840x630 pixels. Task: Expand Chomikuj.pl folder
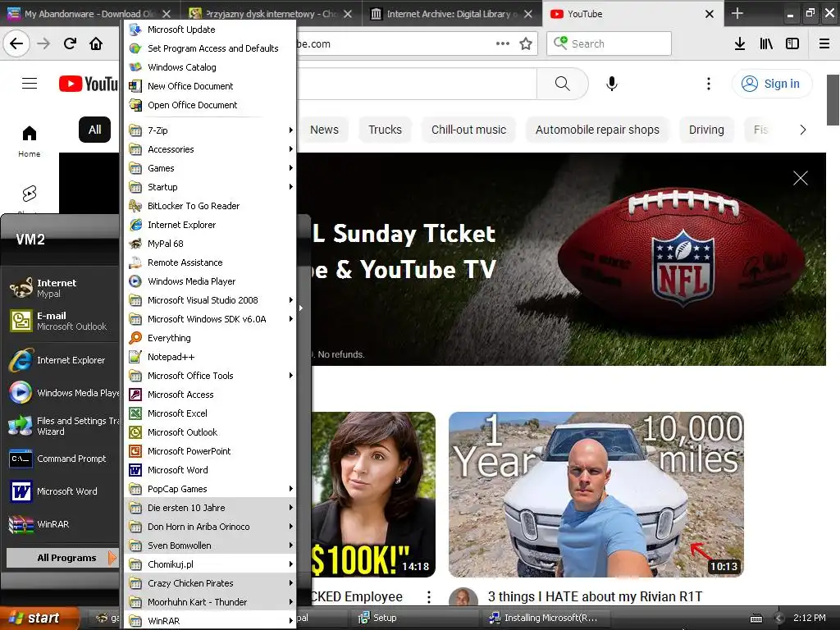pyautogui.click(x=209, y=564)
